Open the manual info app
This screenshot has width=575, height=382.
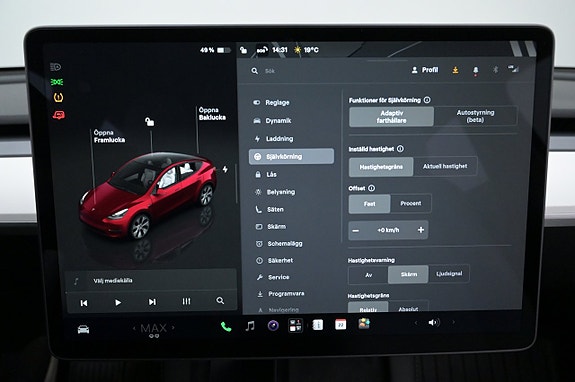[318, 325]
